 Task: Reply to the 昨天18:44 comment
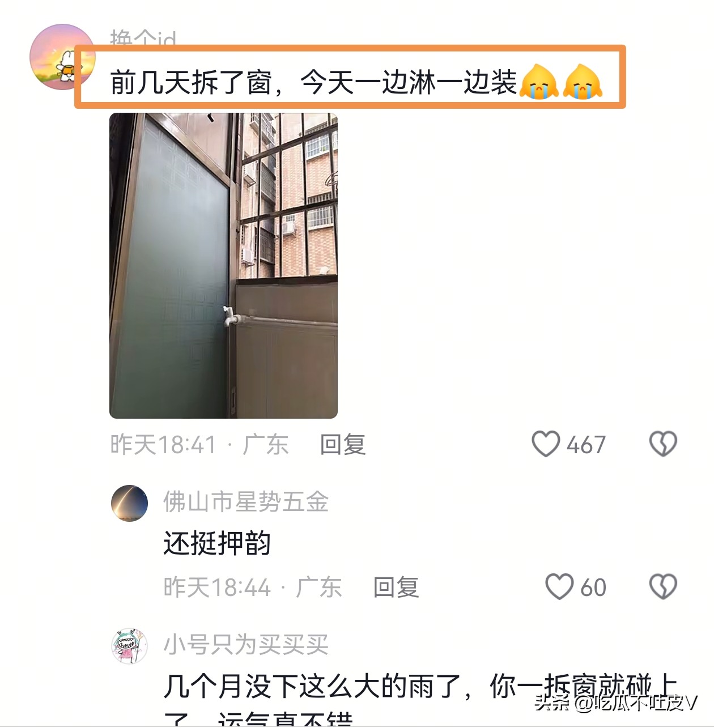(x=396, y=587)
